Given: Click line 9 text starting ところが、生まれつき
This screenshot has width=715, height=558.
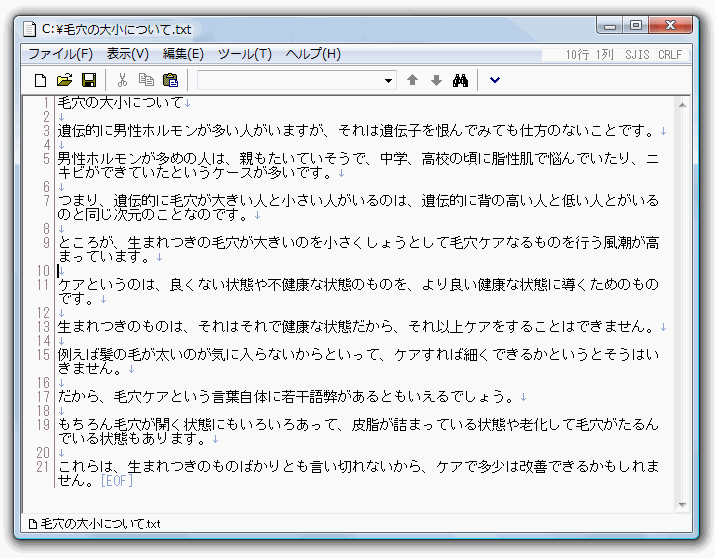Looking at the screenshot, I should tap(358, 249).
